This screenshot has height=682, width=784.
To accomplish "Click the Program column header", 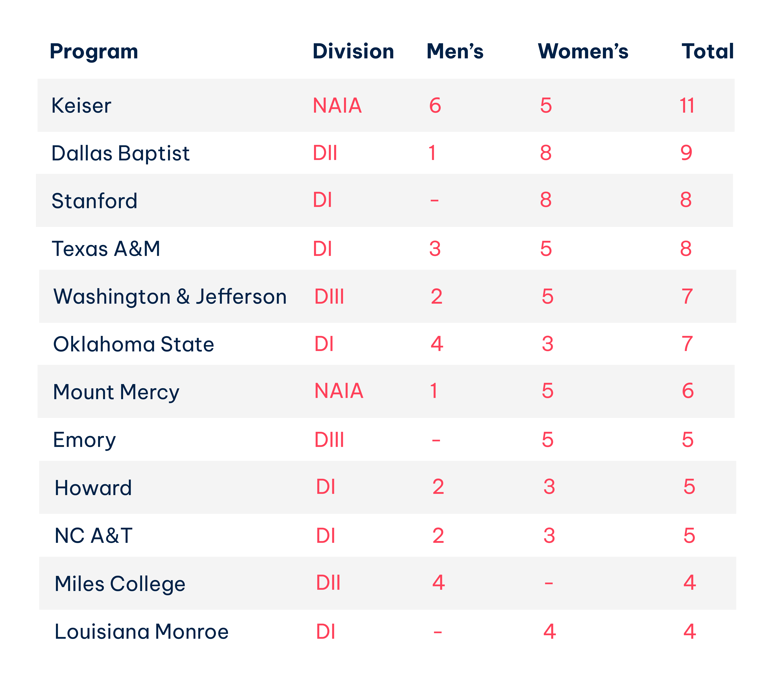I will point(94,52).
